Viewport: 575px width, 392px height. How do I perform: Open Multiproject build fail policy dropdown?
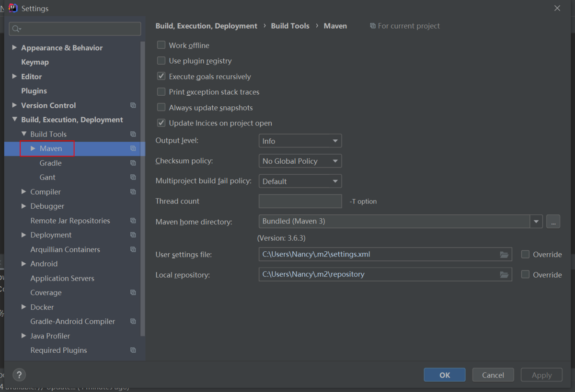[x=300, y=181]
